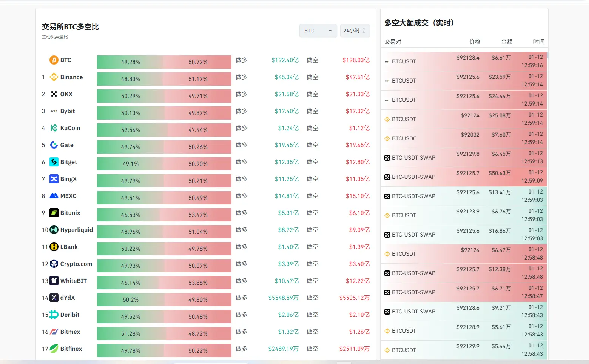Click the exchange icon in the $92128.4 trade row
Screen dimensions: 589x364
click(387, 61)
